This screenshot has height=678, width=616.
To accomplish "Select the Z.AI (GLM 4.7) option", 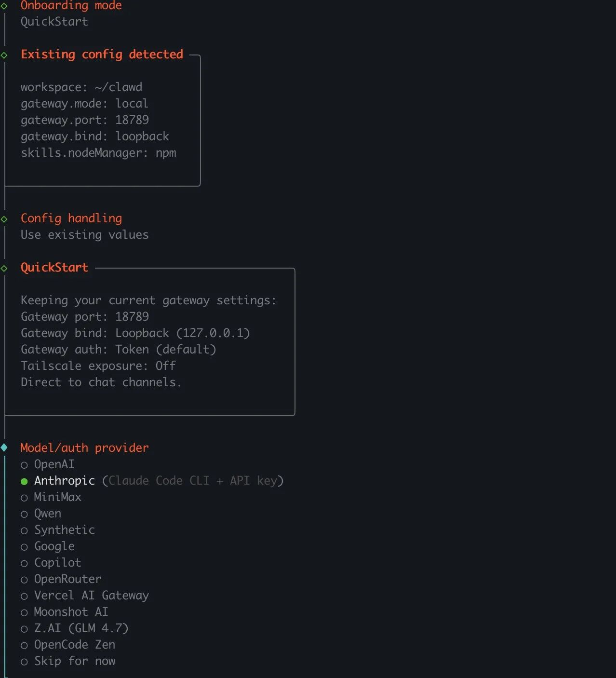I will pos(81,628).
